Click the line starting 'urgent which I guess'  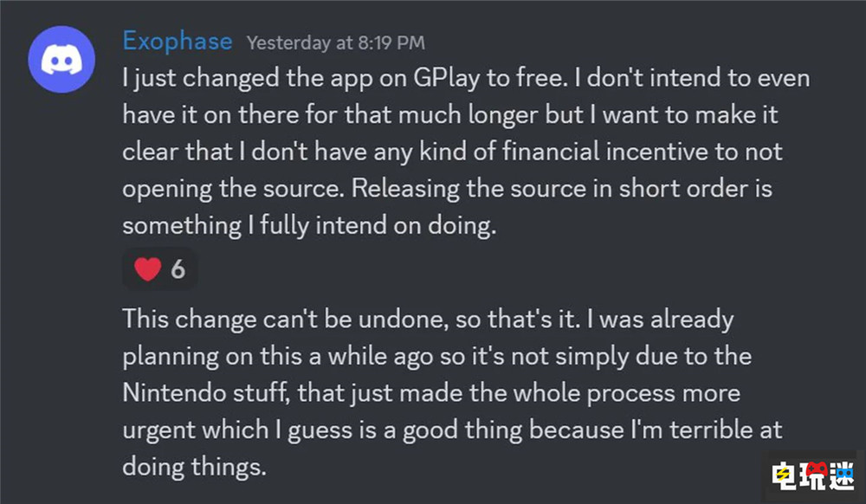coord(452,430)
